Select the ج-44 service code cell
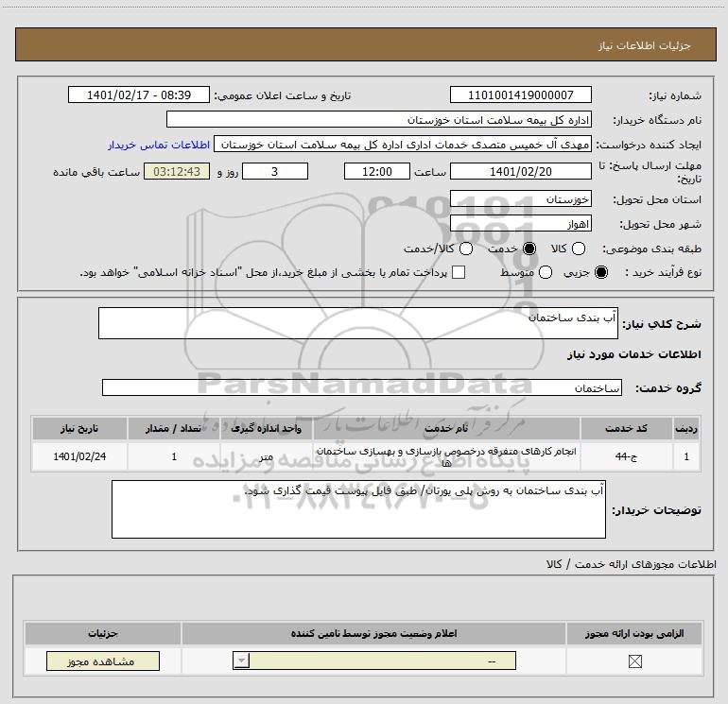Viewport: 728px width, 704px height. click(626, 456)
